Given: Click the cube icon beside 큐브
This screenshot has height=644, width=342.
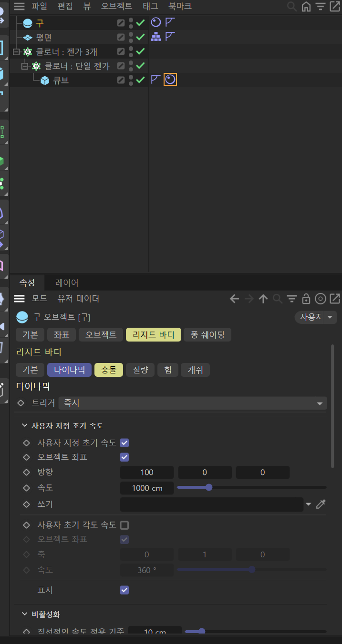Looking at the screenshot, I should [x=45, y=80].
